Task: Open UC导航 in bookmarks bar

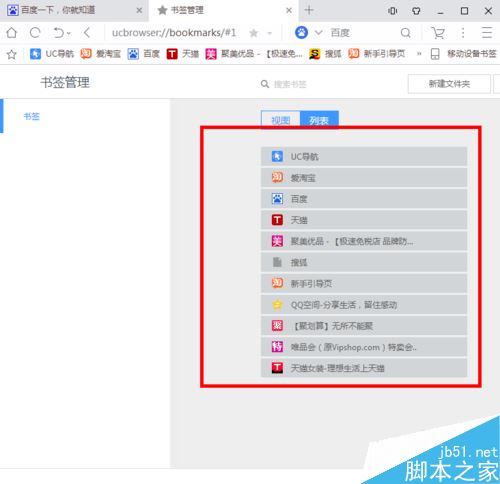Action: coord(52,54)
